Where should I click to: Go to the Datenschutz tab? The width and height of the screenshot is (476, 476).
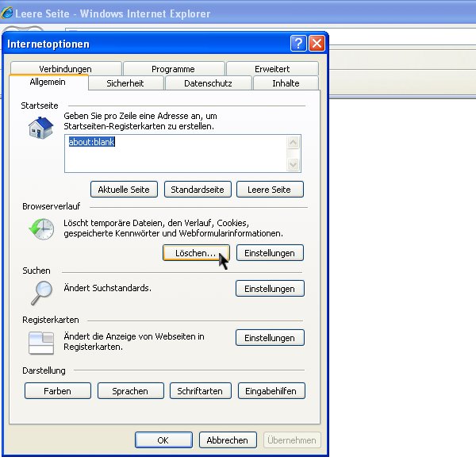point(208,83)
